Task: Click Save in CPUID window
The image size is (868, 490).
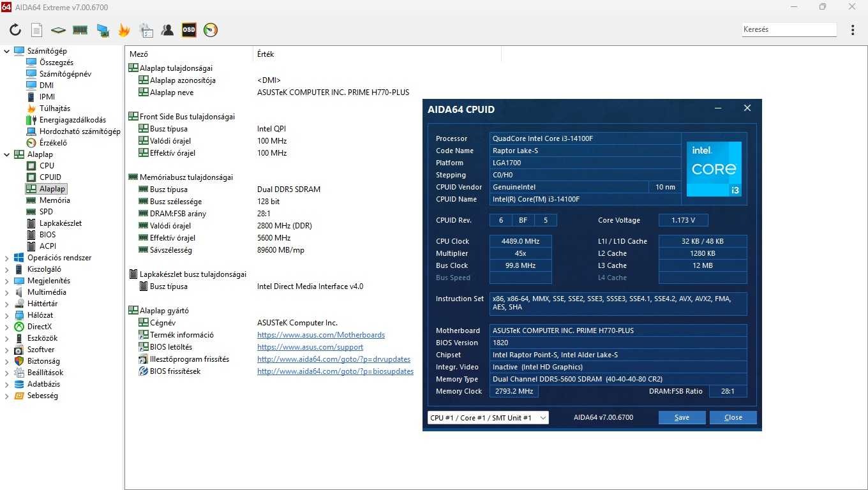Action: coord(682,417)
